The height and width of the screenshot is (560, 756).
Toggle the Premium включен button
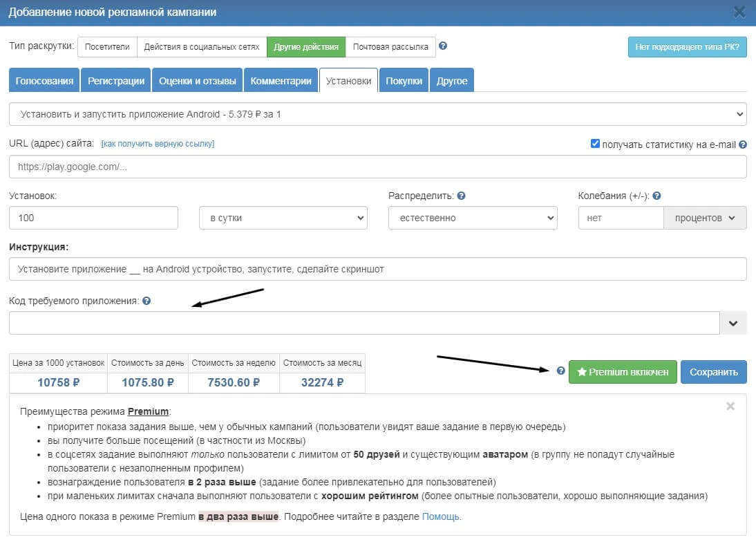[623, 372]
